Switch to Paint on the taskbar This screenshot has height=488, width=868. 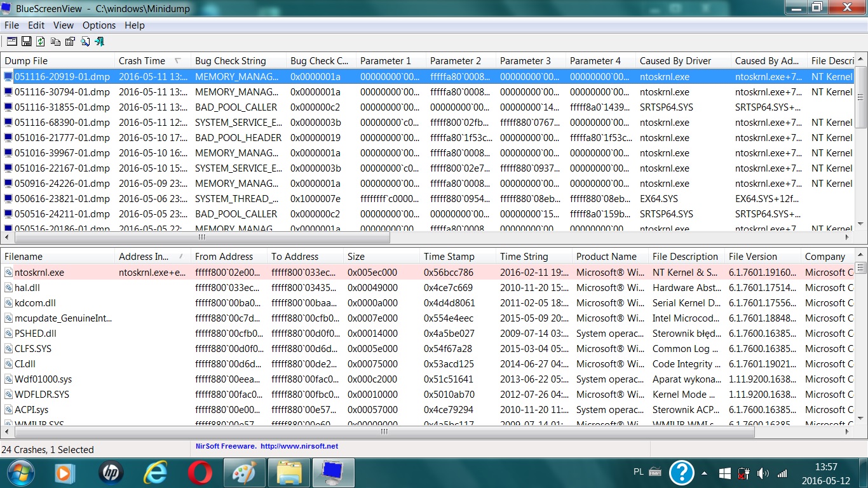[244, 473]
